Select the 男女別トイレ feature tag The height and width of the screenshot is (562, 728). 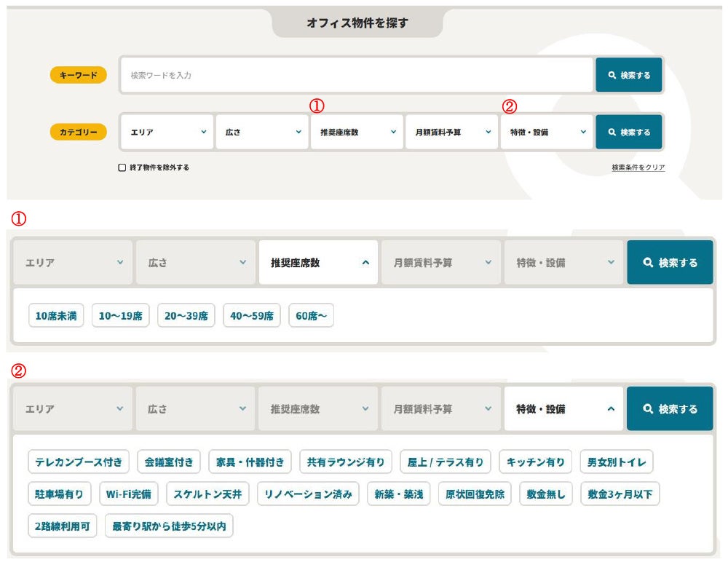(x=617, y=462)
